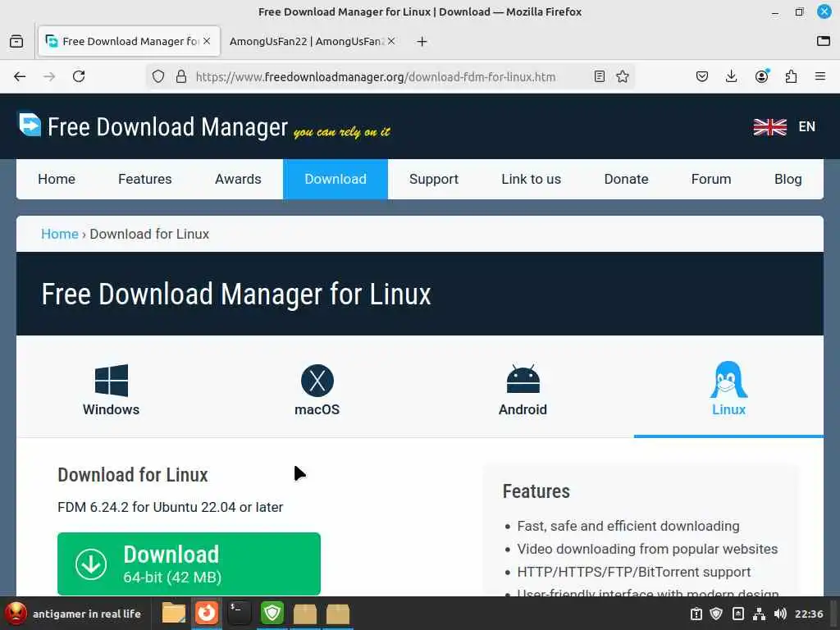Open the Blog navigation item
This screenshot has height=630, width=840.
pos(788,180)
